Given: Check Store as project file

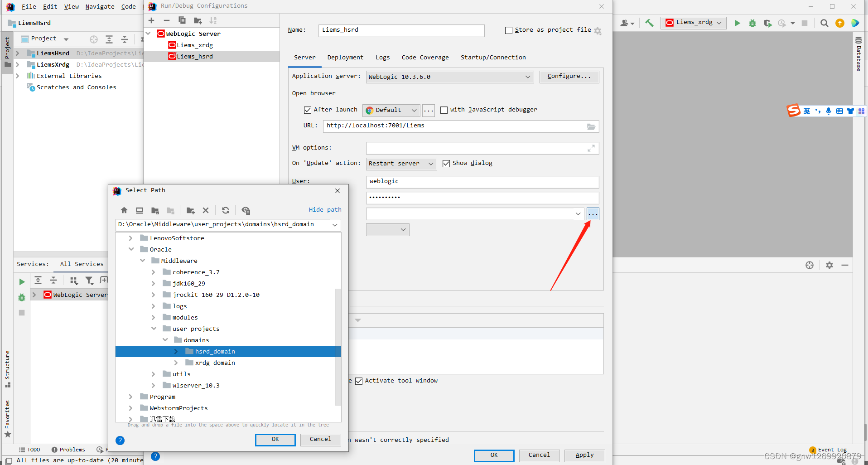Looking at the screenshot, I should point(508,30).
